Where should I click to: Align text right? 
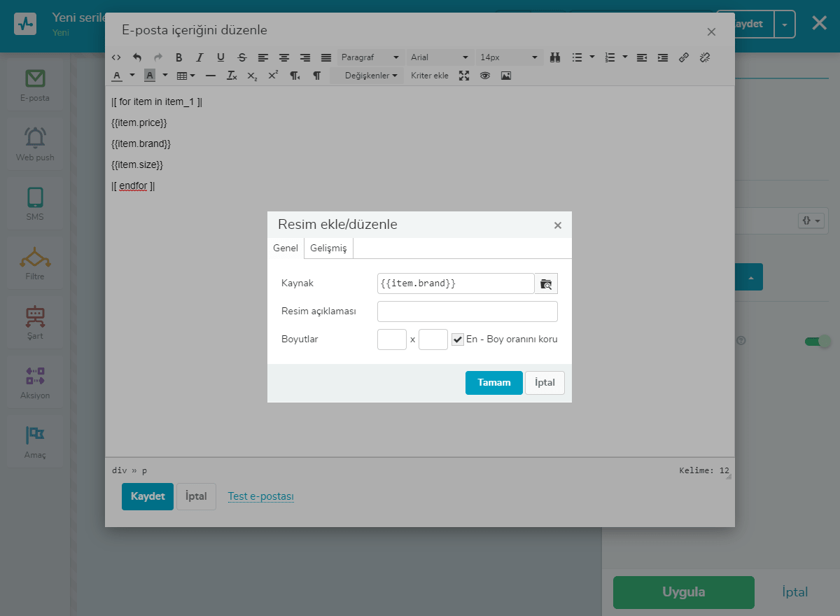pyautogui.click(x=305, y=57)
